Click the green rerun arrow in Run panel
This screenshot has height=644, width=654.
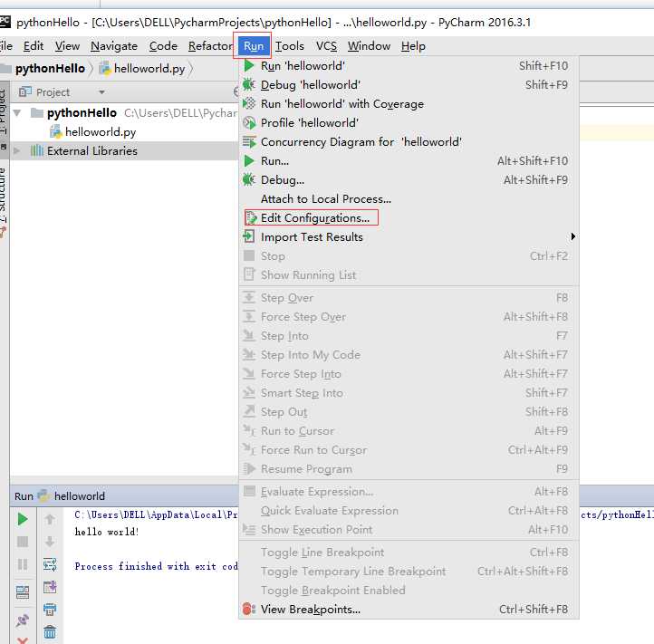(23, 519)
